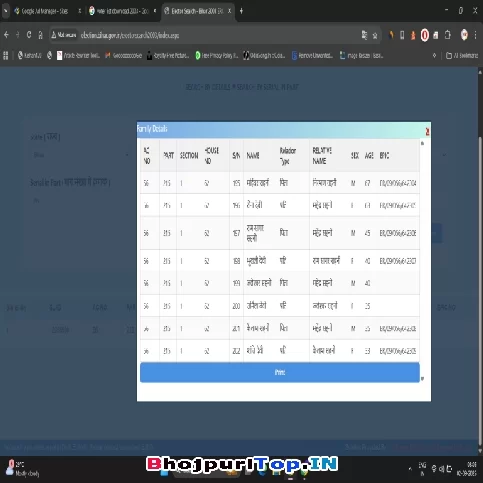Click serial number 197 cell
This screenshot has width=483, height=483.
[236, 233]
